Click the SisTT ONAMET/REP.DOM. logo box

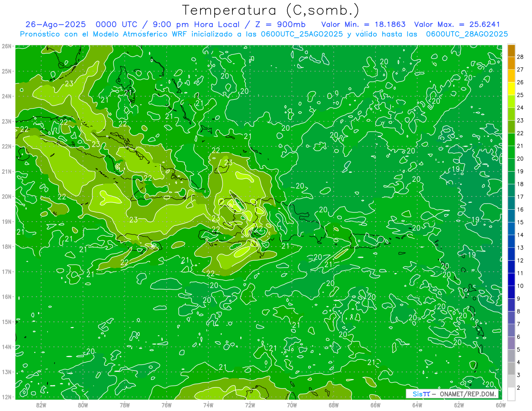click(452, 394)
